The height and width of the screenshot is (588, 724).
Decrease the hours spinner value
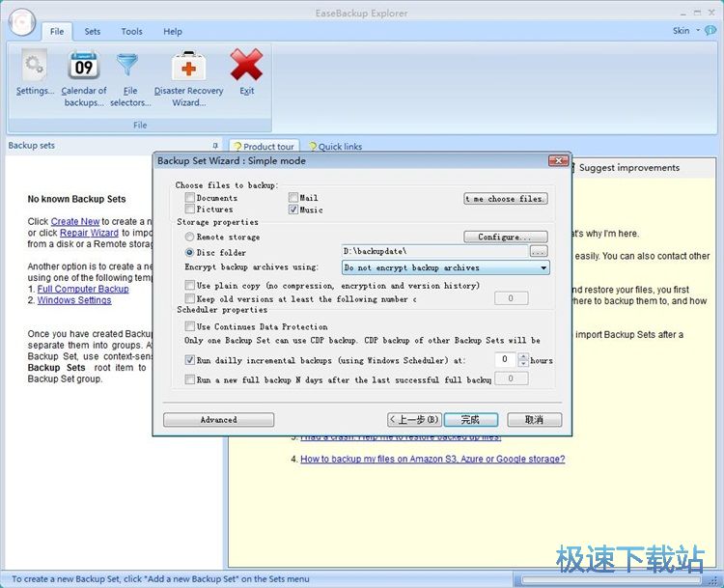click(523, 363)
